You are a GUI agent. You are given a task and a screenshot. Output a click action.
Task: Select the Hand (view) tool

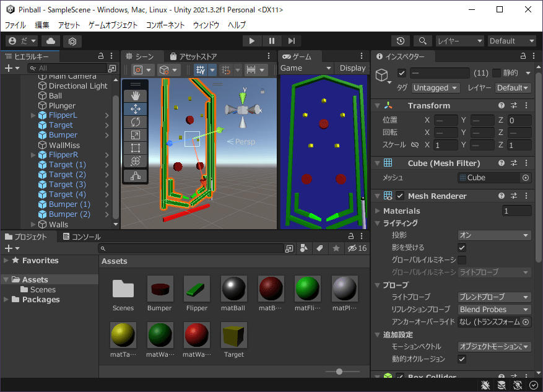coord(136,95)
